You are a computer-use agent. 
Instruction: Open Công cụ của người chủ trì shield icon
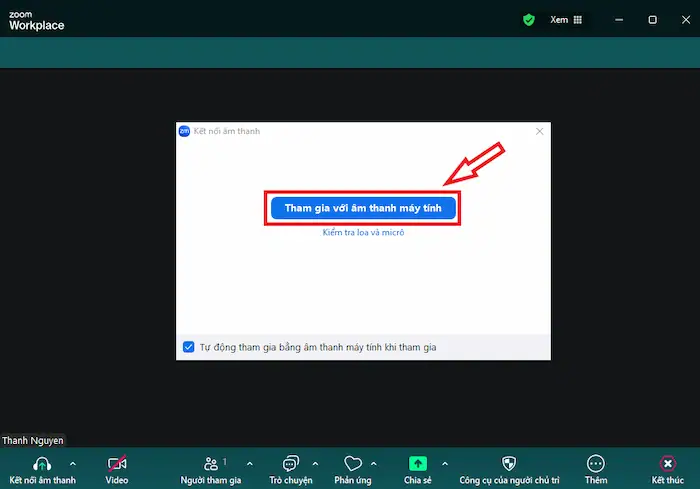tap(508, 464)
